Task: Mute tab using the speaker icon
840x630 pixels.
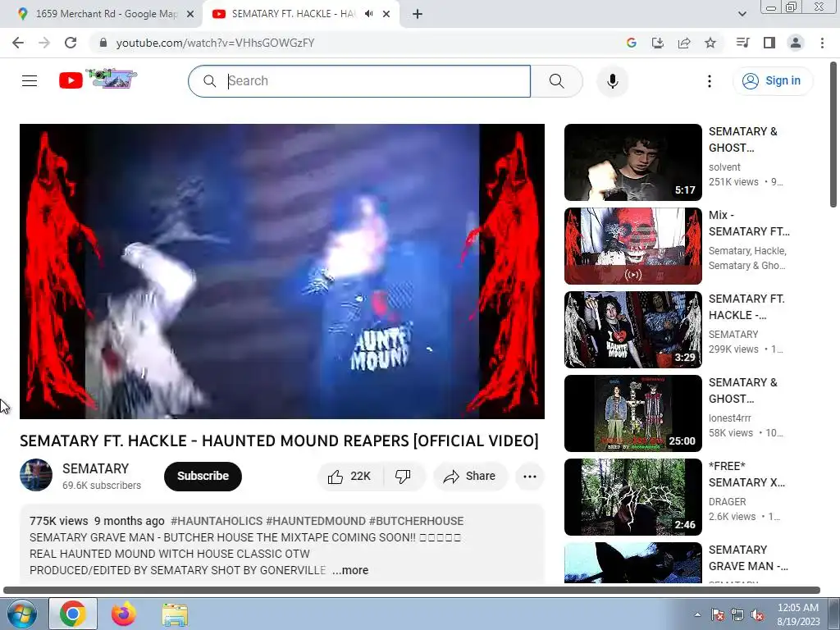Action: coord(368,14)
